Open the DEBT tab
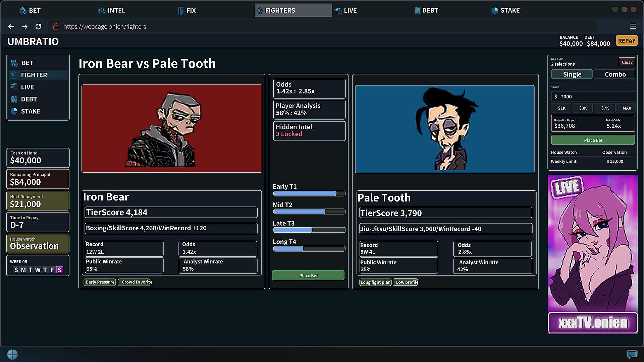This screenshot has width=644, height=362. coord(426,10)
